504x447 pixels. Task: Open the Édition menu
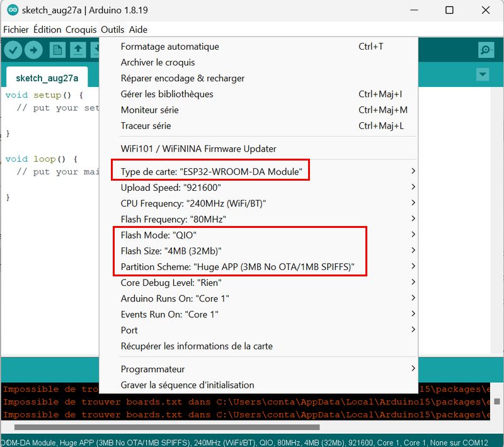pos(47,30)
